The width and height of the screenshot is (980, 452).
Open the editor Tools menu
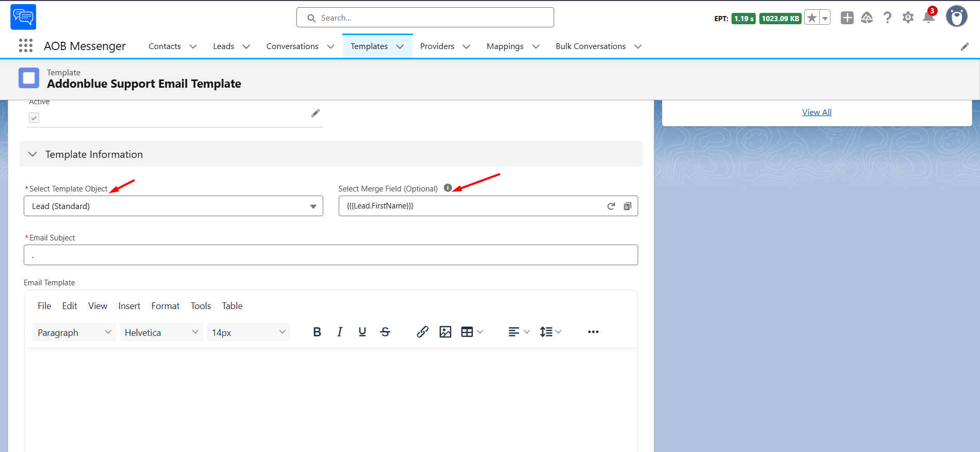[201, 306]
